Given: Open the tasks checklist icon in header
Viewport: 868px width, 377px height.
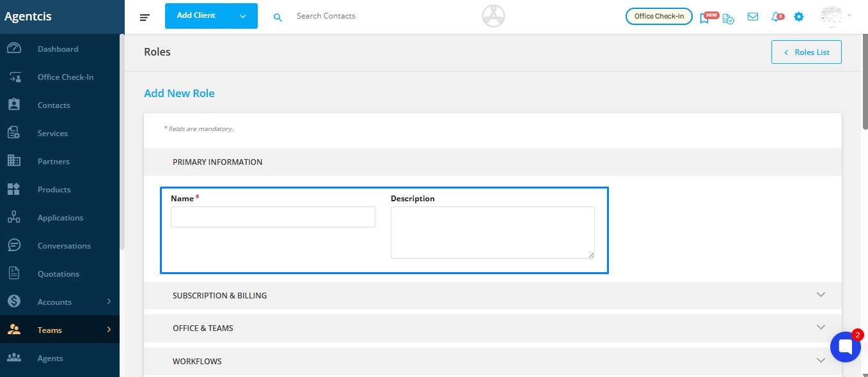Looking at the screenshot, I should pyautogui.click(x=729, y=19).
